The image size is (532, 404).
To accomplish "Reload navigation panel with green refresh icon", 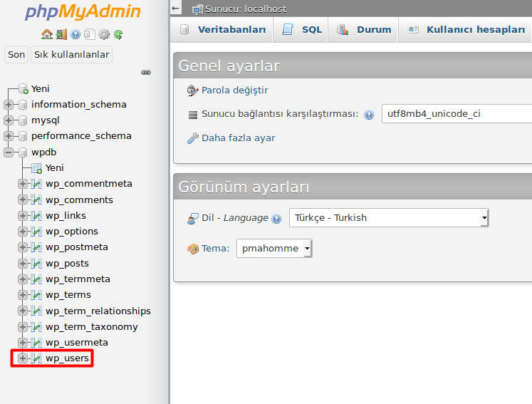I will point(118,34).
